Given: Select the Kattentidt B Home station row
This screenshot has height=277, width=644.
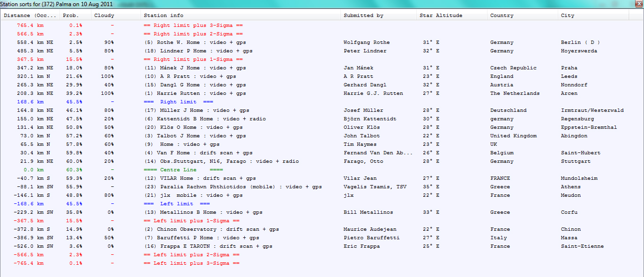Looking at the screenshot, I should pos(315,119).
